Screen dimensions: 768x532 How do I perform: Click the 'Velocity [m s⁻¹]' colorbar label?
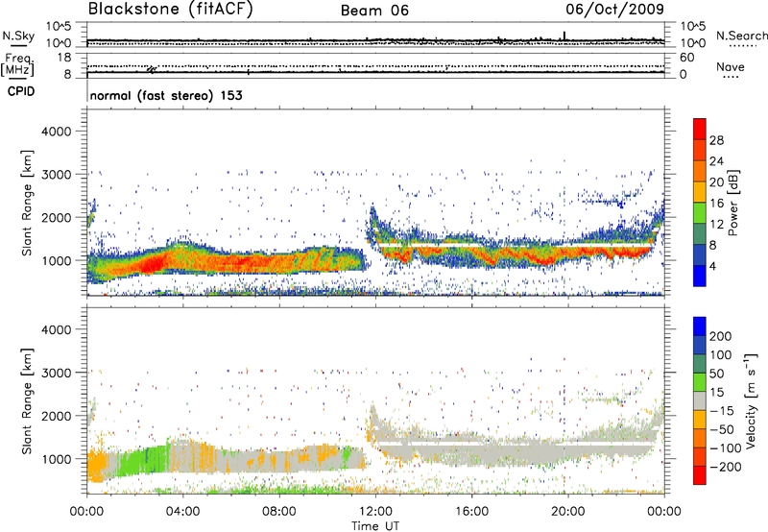point(751,400)
